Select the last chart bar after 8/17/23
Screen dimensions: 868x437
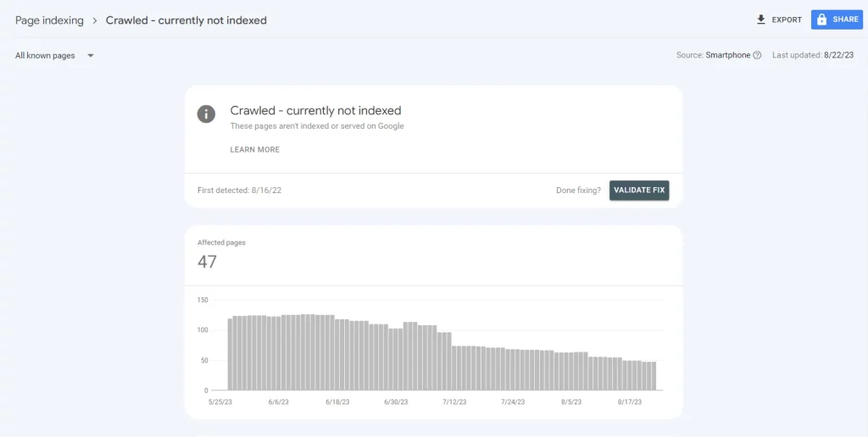[x=654, y=375]
